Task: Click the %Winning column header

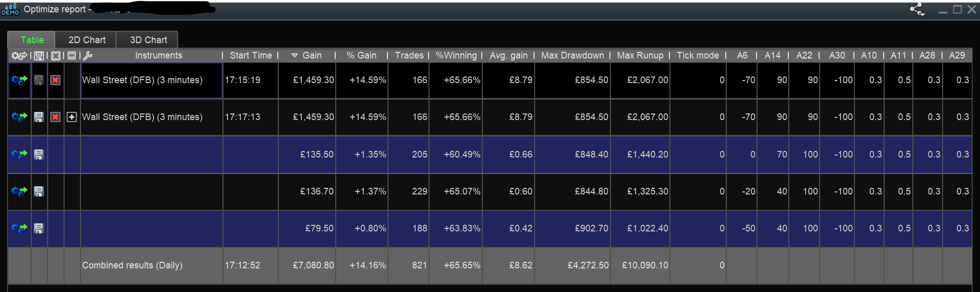Action: click(x=456, y=55)
